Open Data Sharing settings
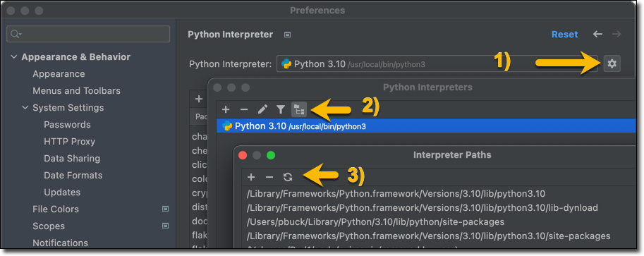The height and width of the screenshot is (256, 644). point(72,158)
